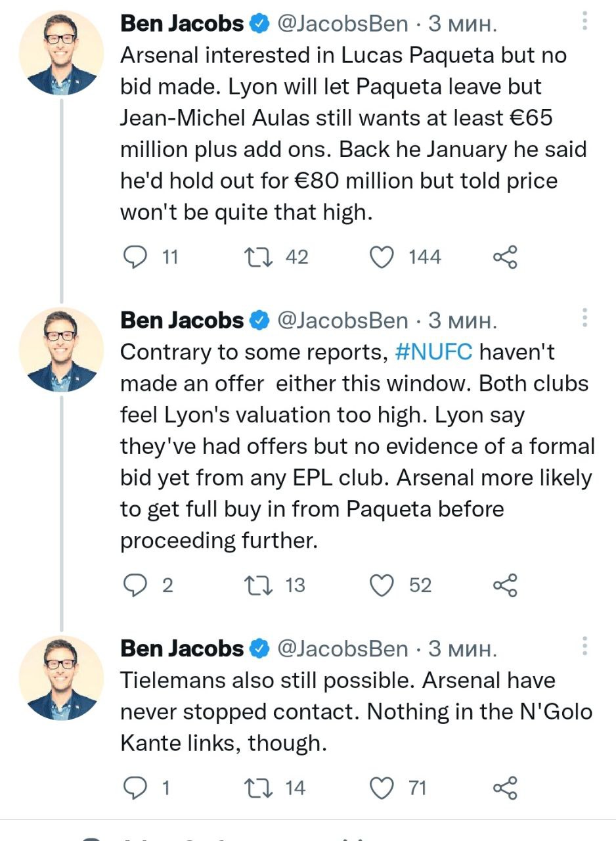The width and height of the screenshot is (616, 841).
Task: Open more options on Tielemans tweet
Action: 584,648
